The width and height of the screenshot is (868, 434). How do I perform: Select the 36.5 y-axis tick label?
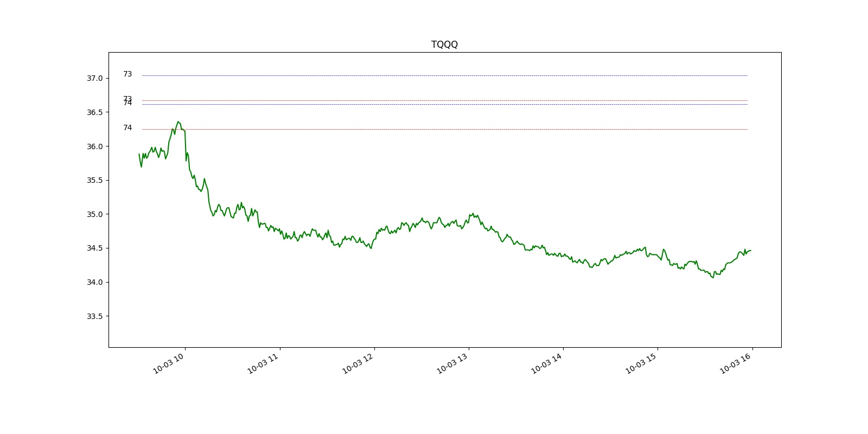(94, 112)
